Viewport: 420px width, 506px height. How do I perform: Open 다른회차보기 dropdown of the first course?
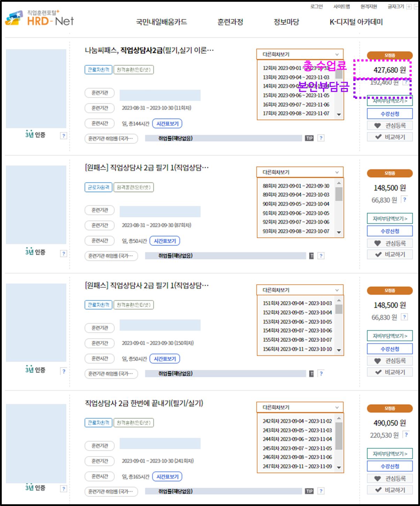pos(300,54)
